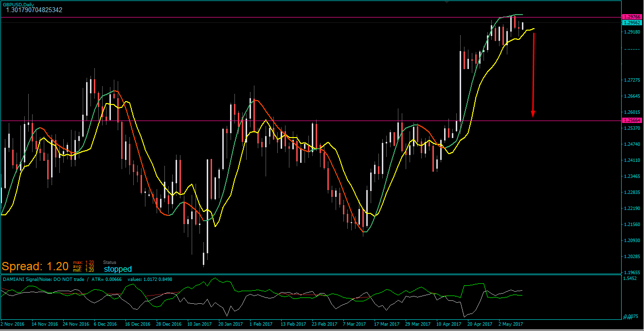Image resolution: width=644 pixels, height=331 pixels.
Task: Click the 6 Dec 2016 date label
Action: [106, 324]
